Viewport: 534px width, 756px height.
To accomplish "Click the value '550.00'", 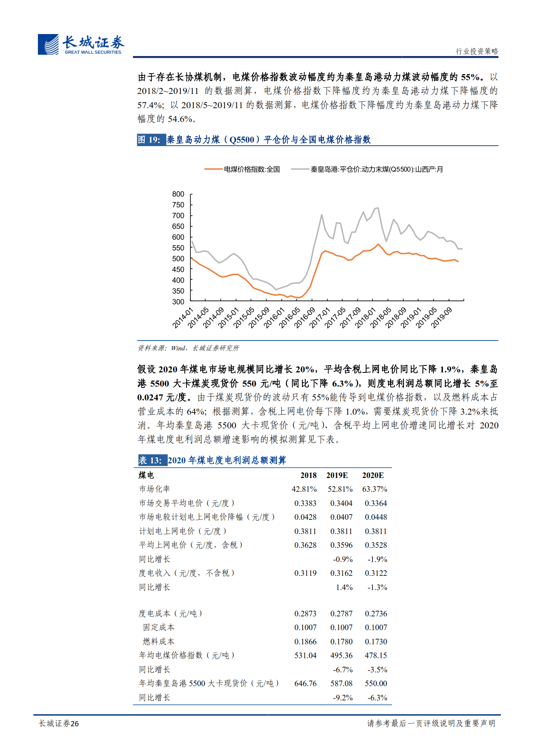I will (x=376, y=683).
